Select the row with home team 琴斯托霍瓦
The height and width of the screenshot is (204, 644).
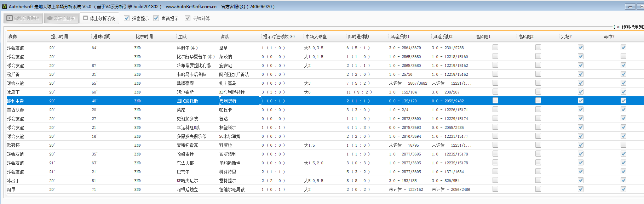tap(187, 145)
